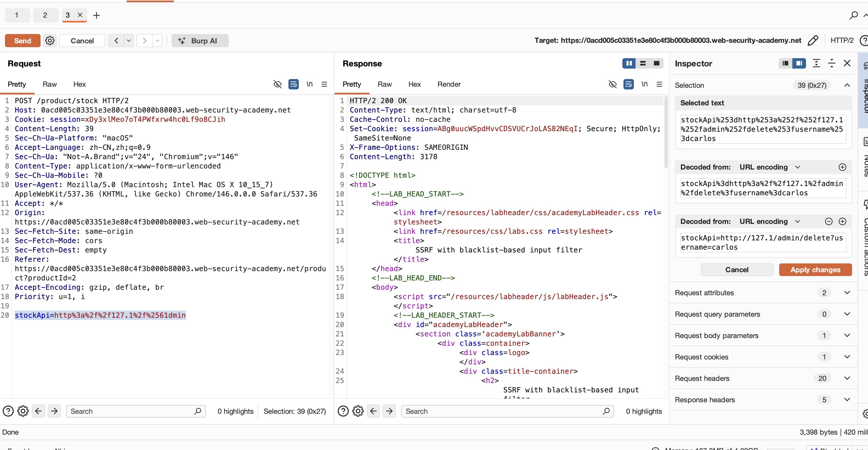Toggle line wrap in Response pane
This screenshot has width=868, height=450.
(x=628, y=84)
